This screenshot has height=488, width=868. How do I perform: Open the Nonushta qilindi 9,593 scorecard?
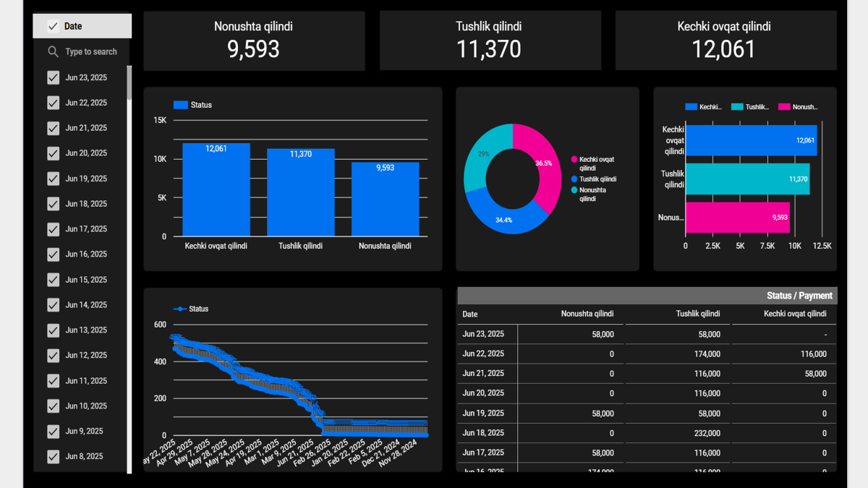click(x=254, y=40)
